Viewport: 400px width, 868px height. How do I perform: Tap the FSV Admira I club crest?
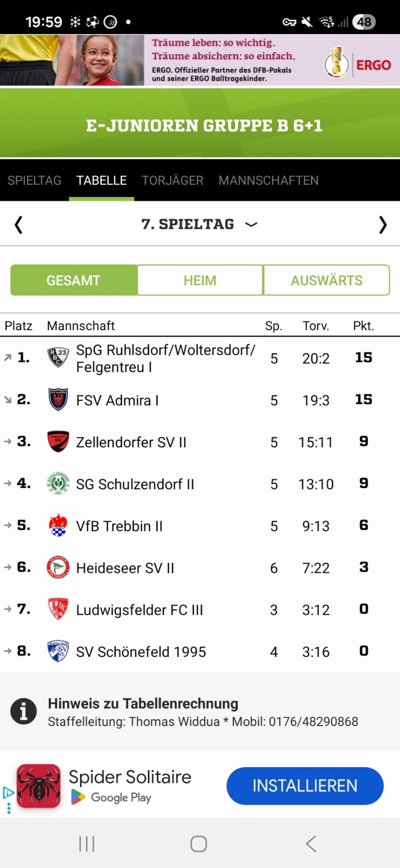(x=58, y=400)
